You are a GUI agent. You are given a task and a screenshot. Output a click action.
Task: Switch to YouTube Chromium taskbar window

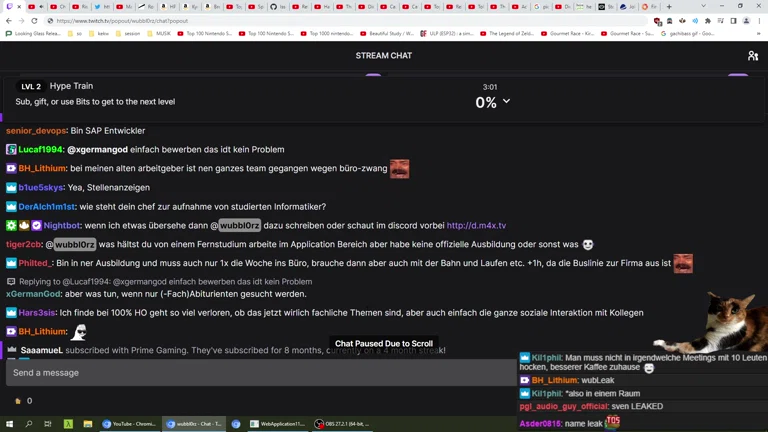(129, 424)
